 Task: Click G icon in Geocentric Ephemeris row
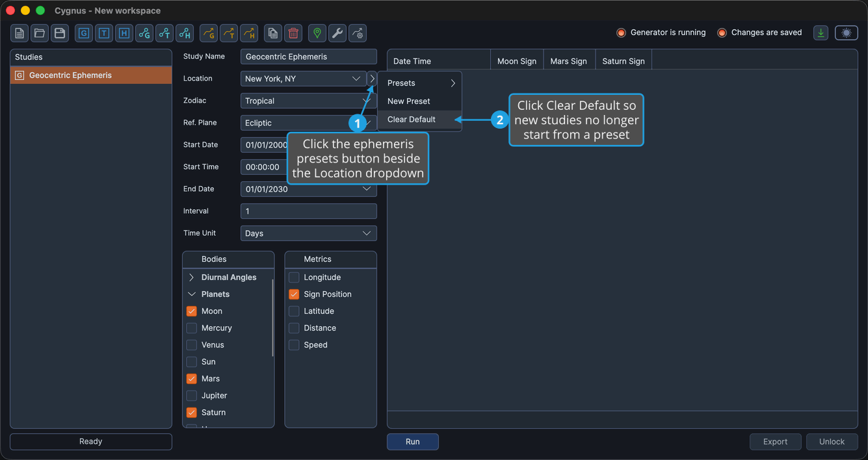tap(20, 75)
